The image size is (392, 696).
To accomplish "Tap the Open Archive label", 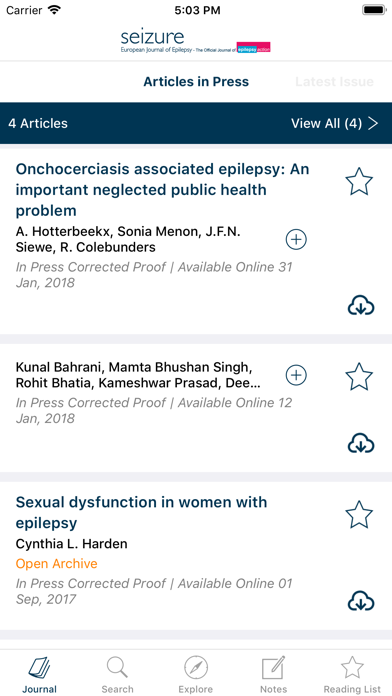I will pos(56,563).
